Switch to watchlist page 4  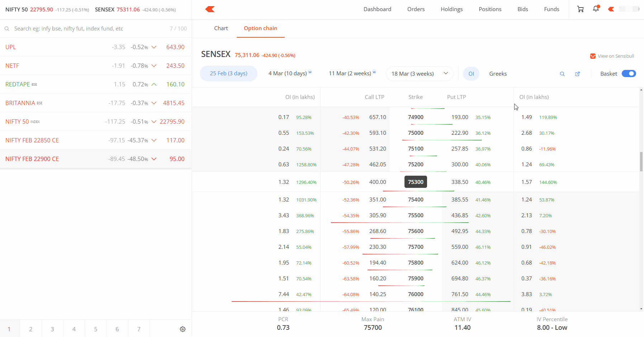coord(74,329)
